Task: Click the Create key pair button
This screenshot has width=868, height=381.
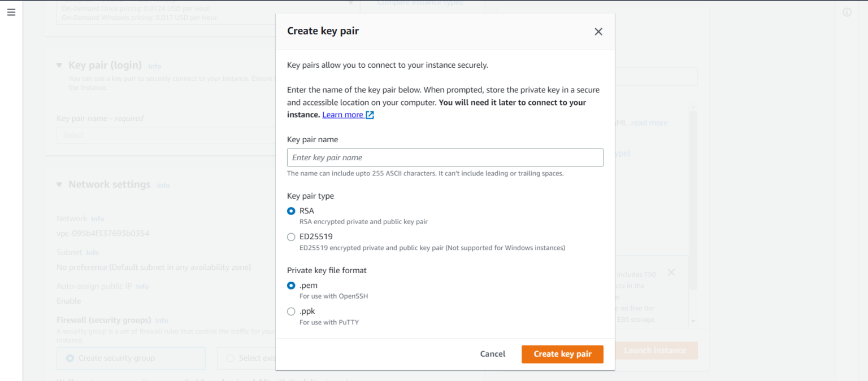Action: [562, 354]
